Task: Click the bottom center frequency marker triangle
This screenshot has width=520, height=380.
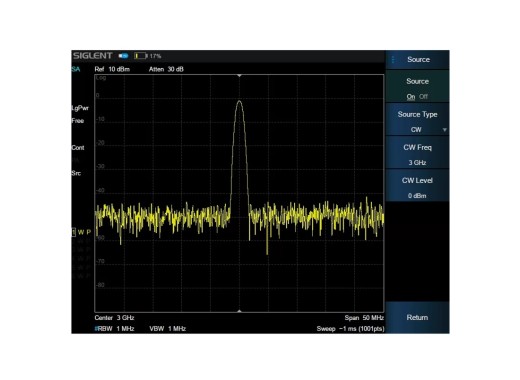Action: pyautogui.click(x=239, y=311)
